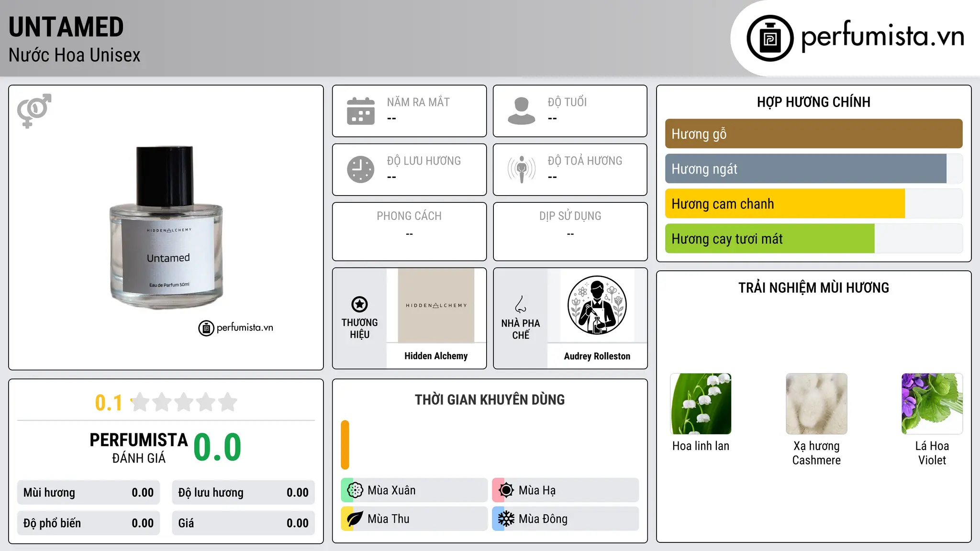This screenshot has height=551, width=980.
Task: Click the PERFUMISTA ĐÁNH GIÁ label
Action: point(139,448)
